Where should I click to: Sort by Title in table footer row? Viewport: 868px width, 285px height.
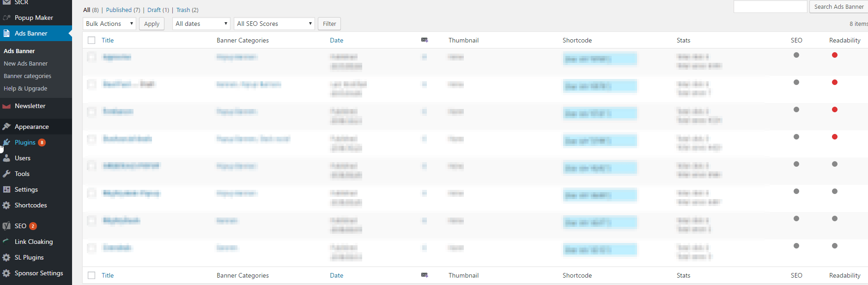pyautogui.click(x=108, y=275)
